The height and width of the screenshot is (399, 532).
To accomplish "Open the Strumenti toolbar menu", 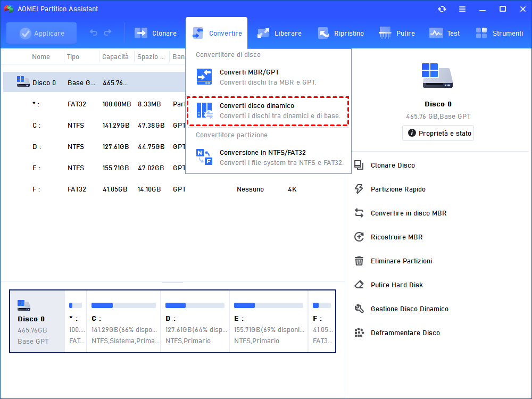I will pos(499,33).
